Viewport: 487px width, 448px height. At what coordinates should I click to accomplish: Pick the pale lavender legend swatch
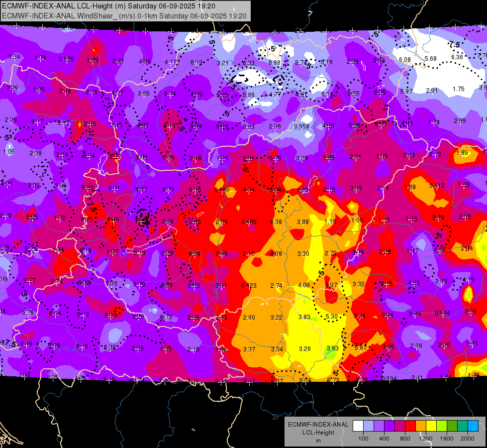(369, 426)
